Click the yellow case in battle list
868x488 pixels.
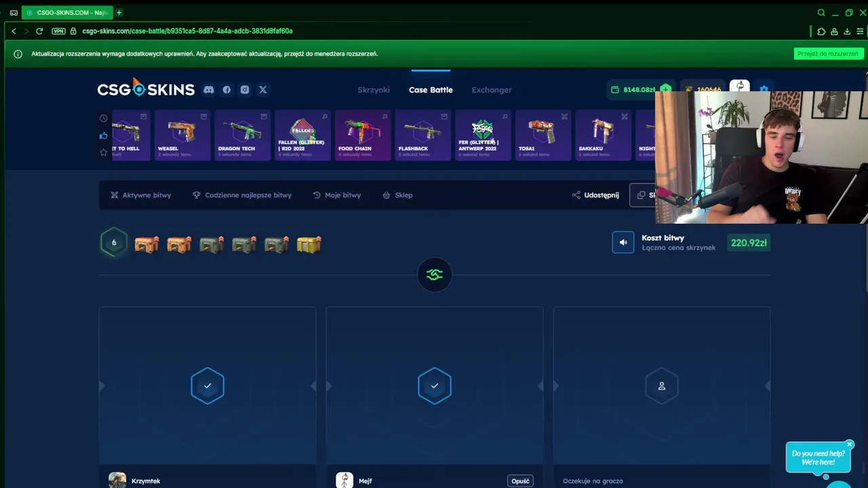[309, 244]
